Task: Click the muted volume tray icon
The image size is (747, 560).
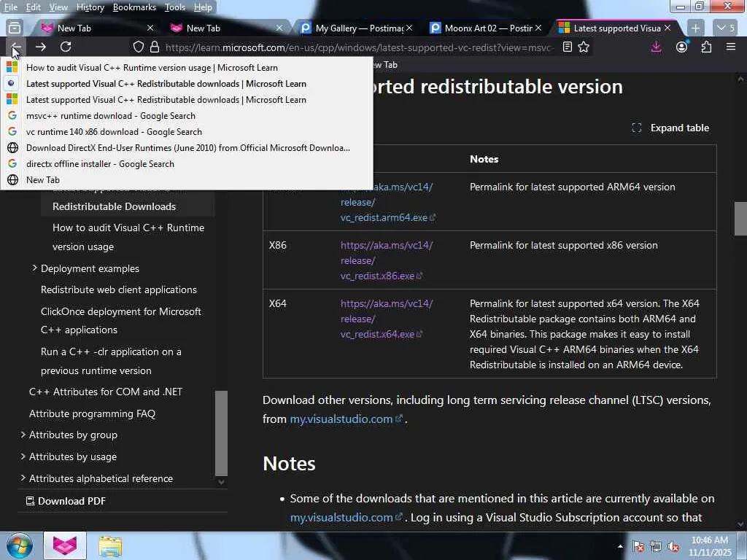Action: pyautogui.click(x=673, y=546)
